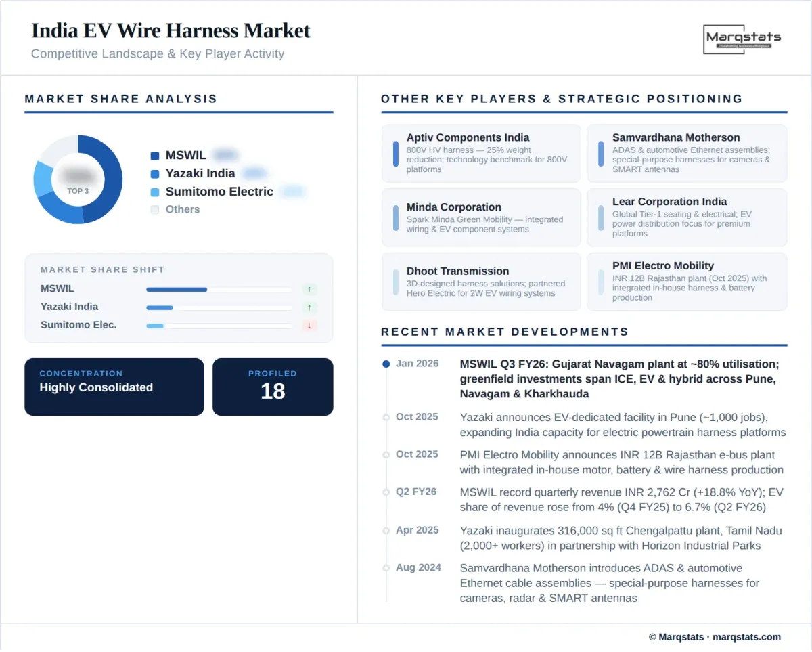Click the Yazaki India market share shift bar
Viewport: 812px width, 652px height.
[x=220, y=307]
